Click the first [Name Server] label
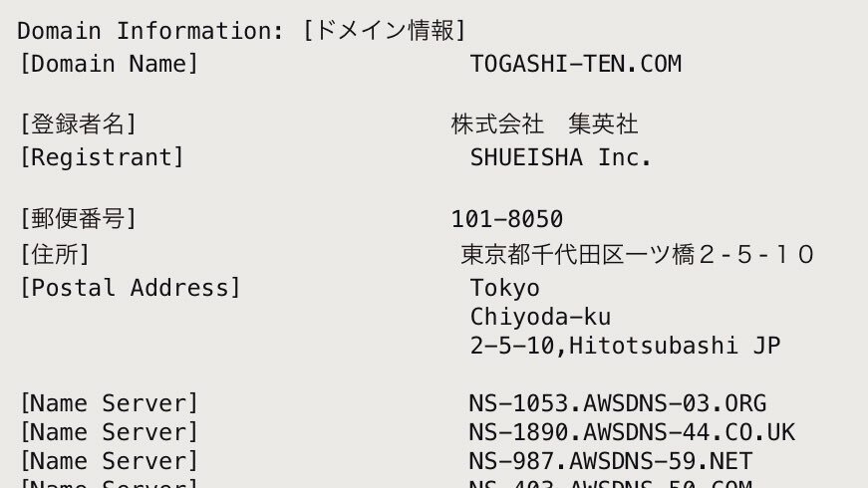The image size is (868, 488). click(109, 403)
